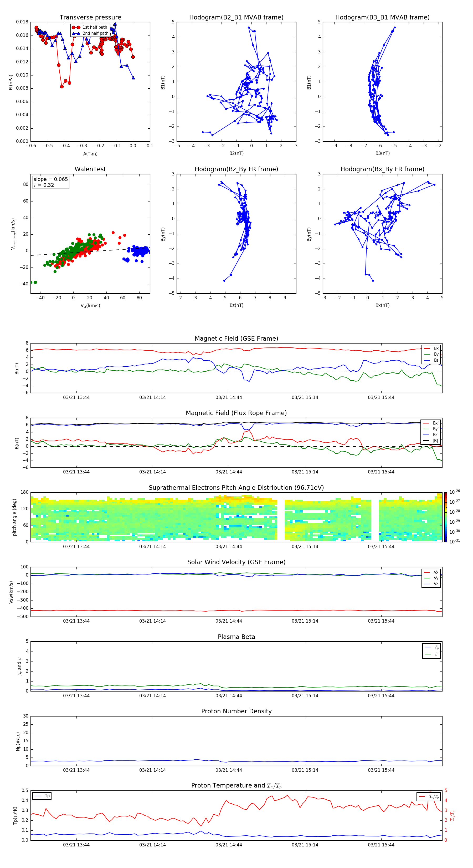Click the "B3(nT)" x-axis label
Image resolution: width=473 pixels, height=868 pixels.
point(382,153)
